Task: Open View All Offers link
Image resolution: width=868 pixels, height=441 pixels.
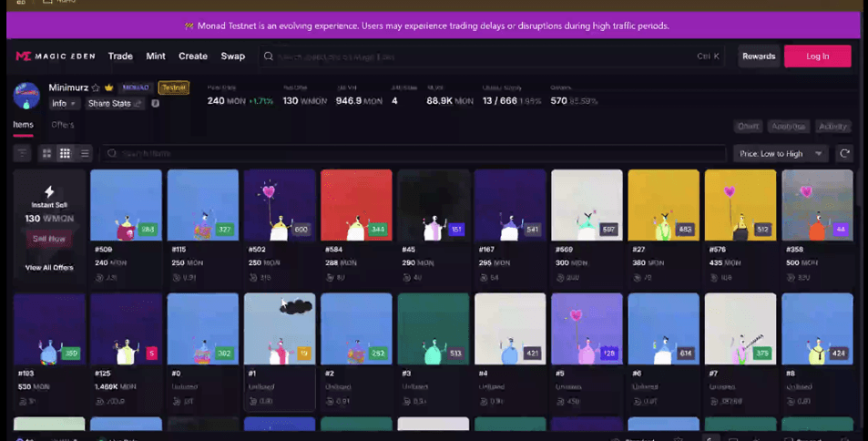Action: [x=49, y=268]
